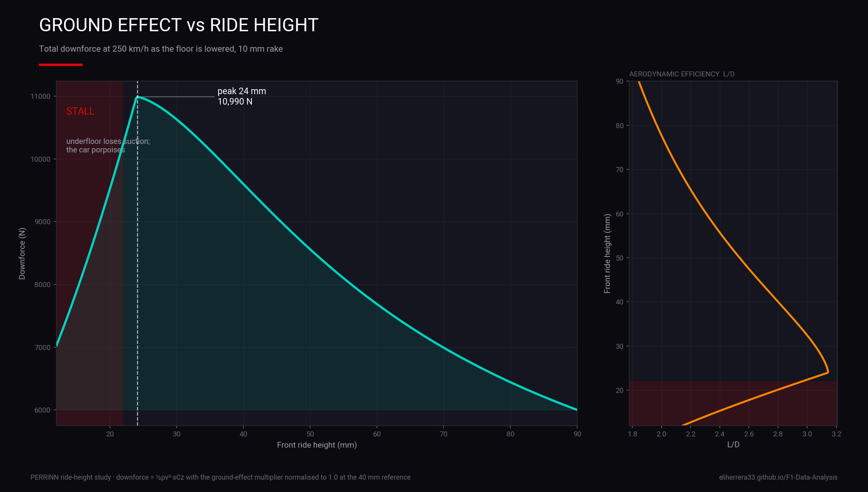Click the tip of the orange L/D curve
Image resolution: width=868 pixels, height=492 pixels.
(828, 372)
